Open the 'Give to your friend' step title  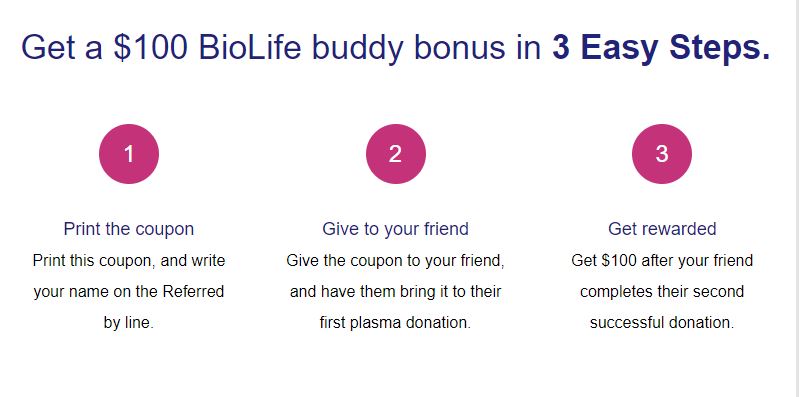[x=395, y=229]
